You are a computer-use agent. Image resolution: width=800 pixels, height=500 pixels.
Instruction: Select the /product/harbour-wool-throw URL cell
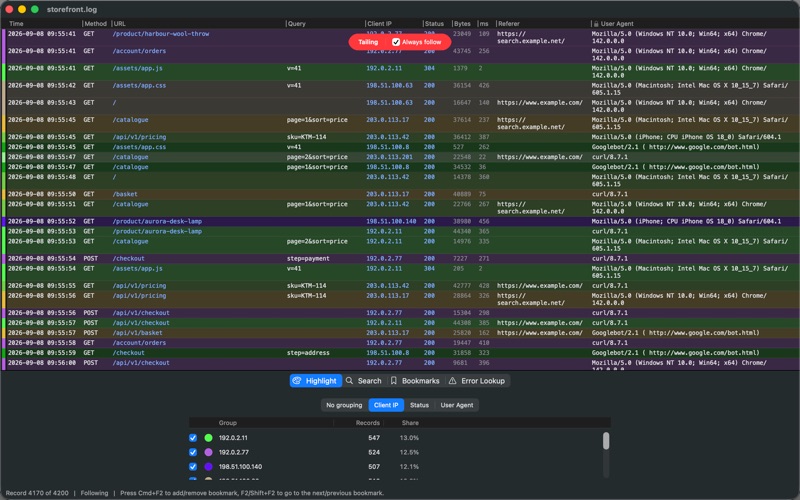pos(161,34)
